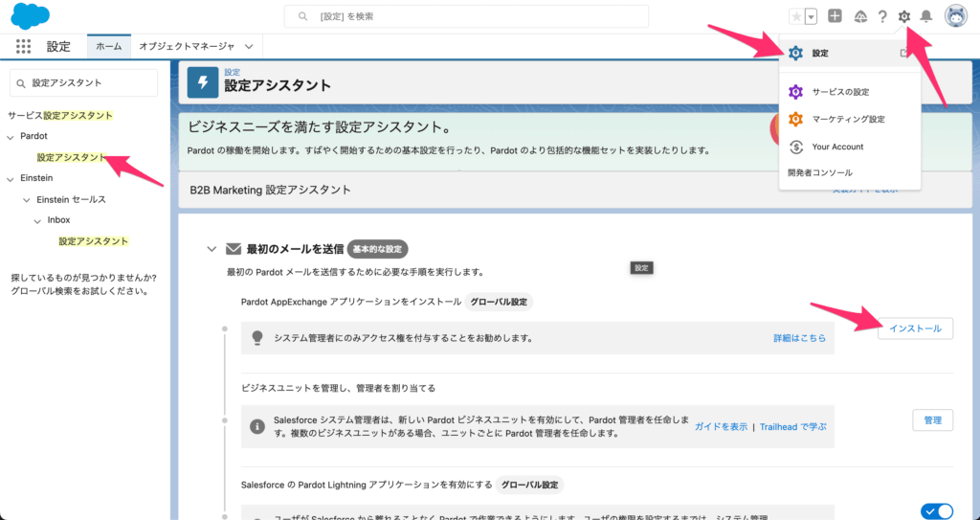Open the notifications bell

pos(926,17)
